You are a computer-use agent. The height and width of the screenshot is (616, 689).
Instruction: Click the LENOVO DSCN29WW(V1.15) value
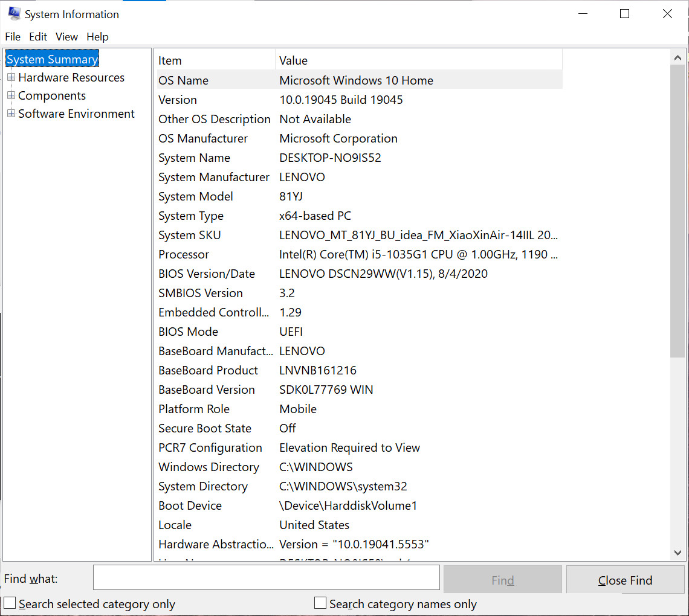coord(383,274)
